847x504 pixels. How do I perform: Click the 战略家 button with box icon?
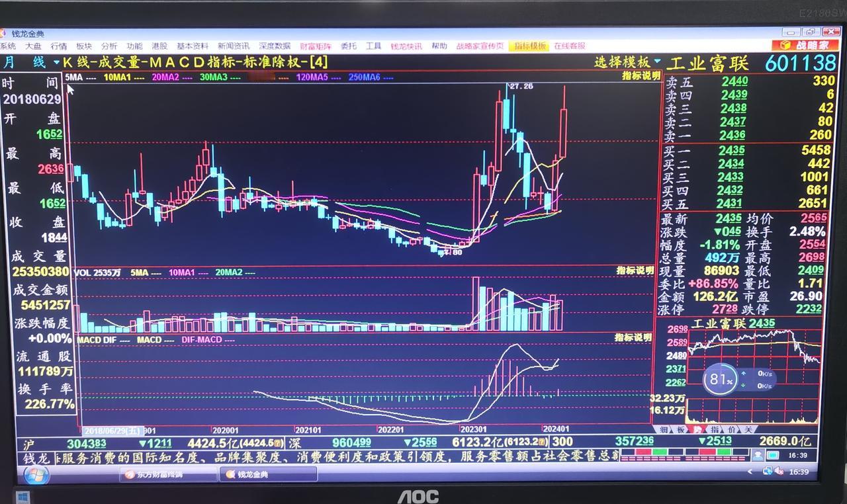coord(805,45)
